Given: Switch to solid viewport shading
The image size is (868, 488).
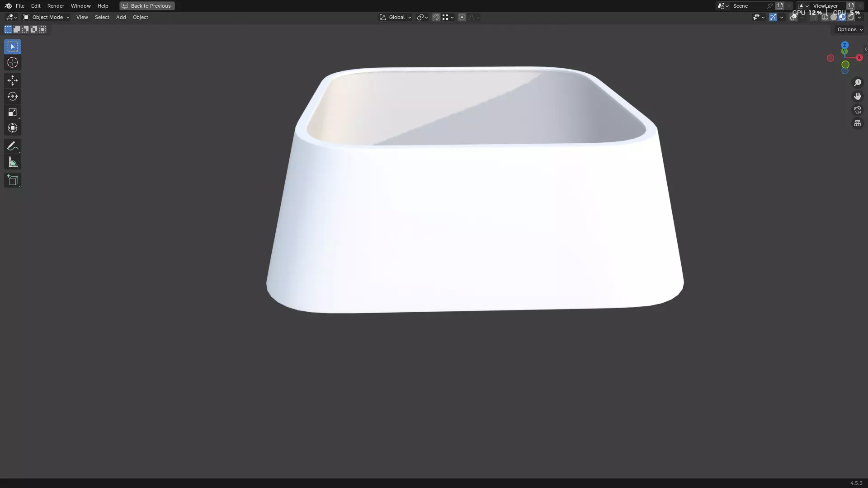Looking at the screenshot, I should [834, 17].
